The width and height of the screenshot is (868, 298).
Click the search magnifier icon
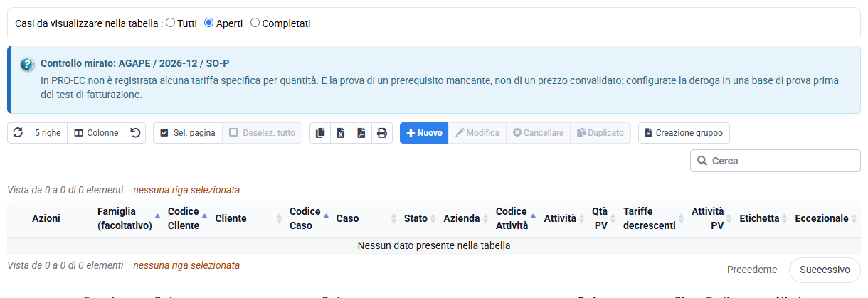click(702, 161)
